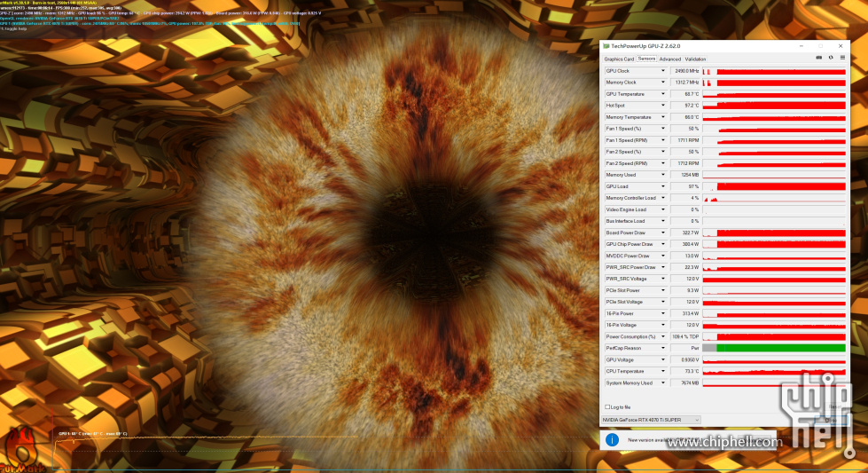Viewport: 868px width, 473px height.
Task: Click the green PerfCap Reason bar
Action: (x=781, y=349)
